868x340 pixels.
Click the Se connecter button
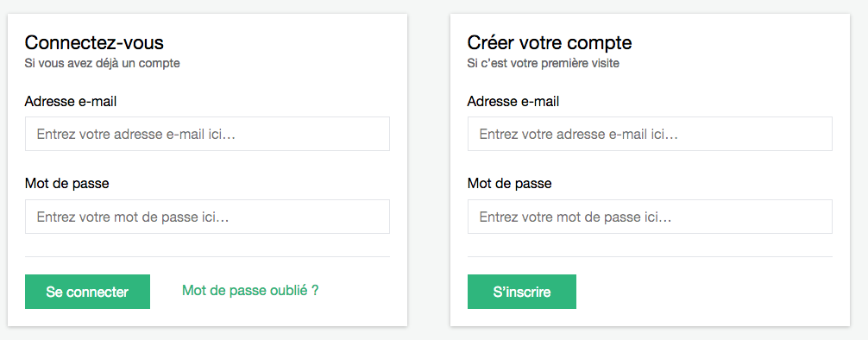(87, 292)
